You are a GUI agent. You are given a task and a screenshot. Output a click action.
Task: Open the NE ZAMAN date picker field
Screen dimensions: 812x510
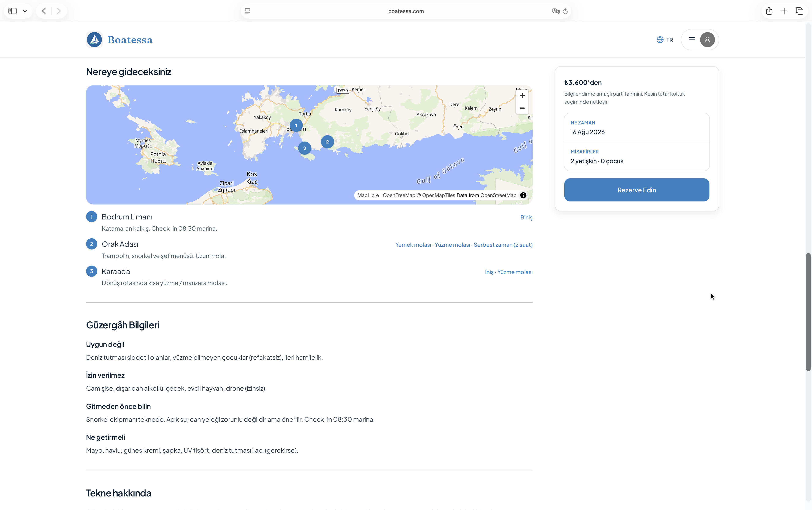tap(636, 128)
